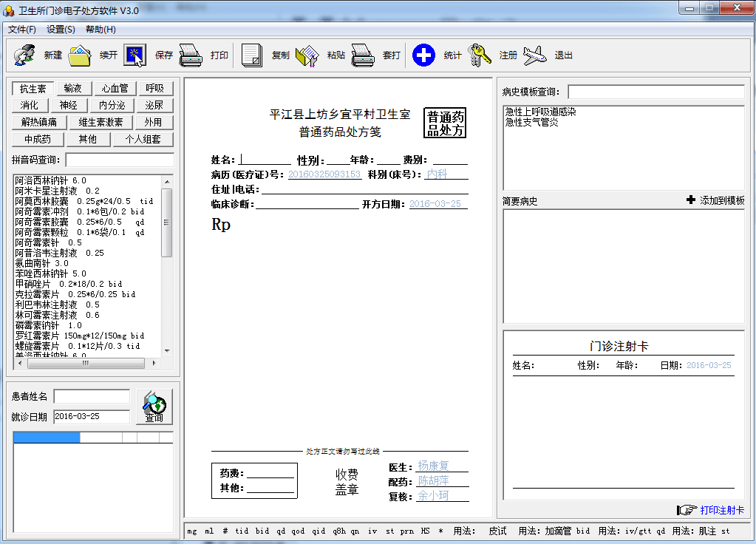Choose the 心血管 drug category
756x544 pixels.
tap(115, 89)
